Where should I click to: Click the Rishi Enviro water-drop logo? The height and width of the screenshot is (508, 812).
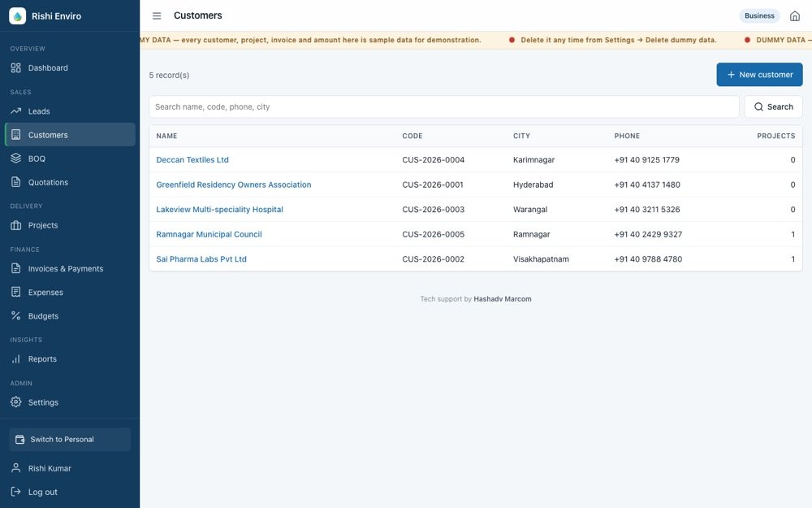click(17, 16)
